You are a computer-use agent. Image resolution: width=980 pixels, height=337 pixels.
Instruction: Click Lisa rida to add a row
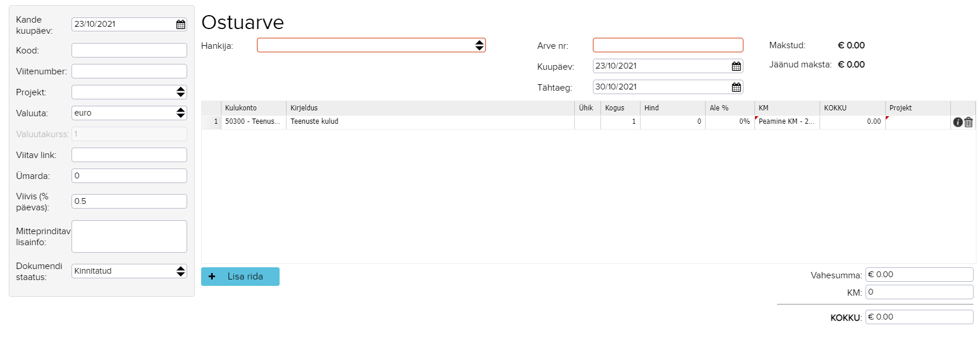(x=240, y=277)
